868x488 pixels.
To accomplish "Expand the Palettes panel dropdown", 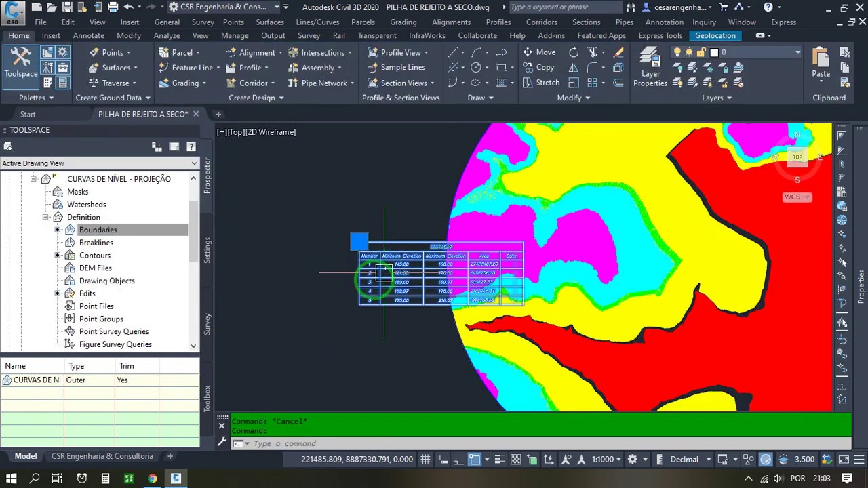I will (x=37, y=98).
